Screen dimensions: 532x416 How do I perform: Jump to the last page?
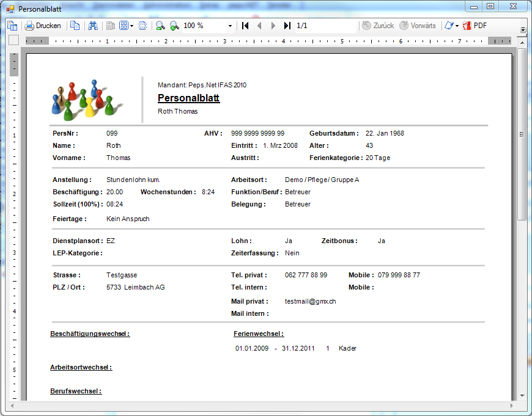[287, 26]
